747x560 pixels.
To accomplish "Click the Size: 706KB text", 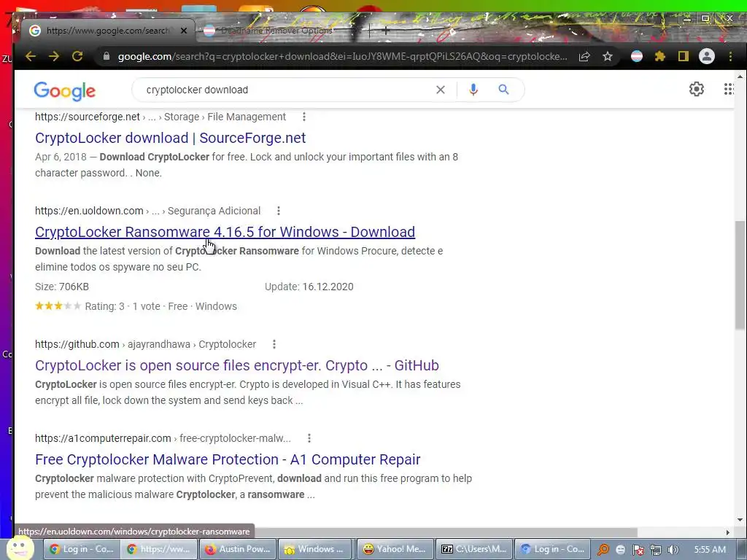I will [x=62, y=287].
